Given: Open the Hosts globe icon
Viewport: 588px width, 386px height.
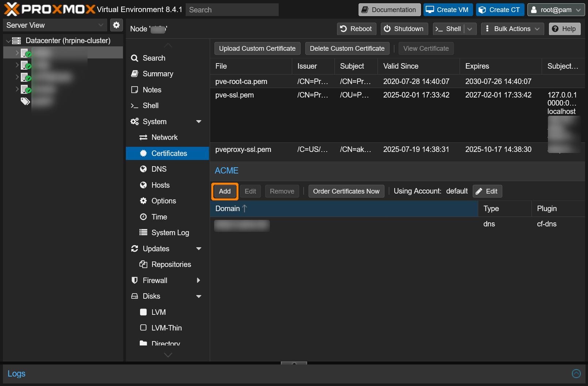Looking at the screenshot, I should 143,185.
